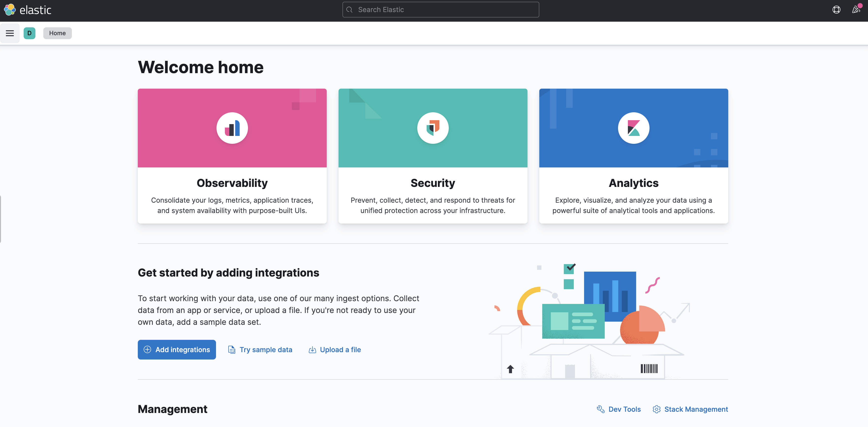868x427 pixels.
Task: Open the Security card title
Action: click(433, 183)
